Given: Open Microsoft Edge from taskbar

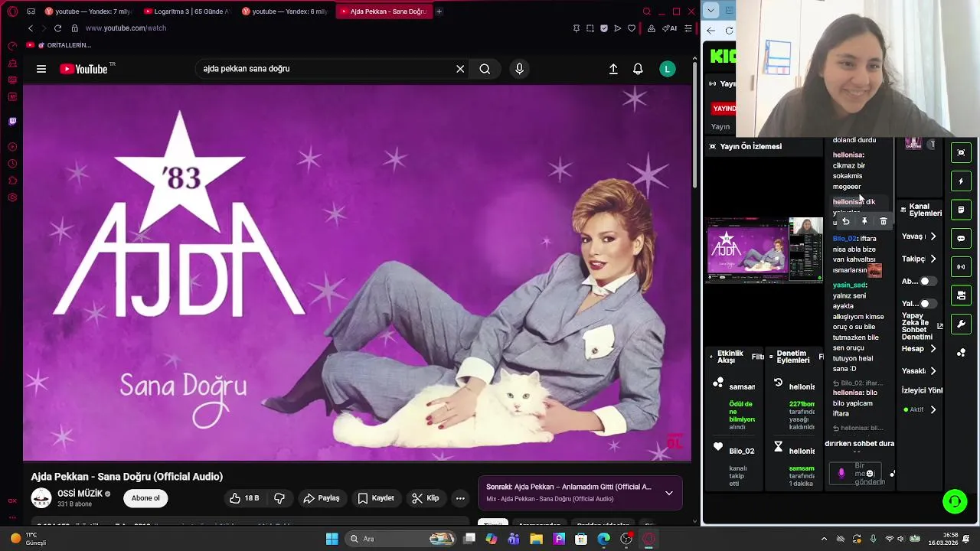Looking at the screenshot, I should click(604, 539).
